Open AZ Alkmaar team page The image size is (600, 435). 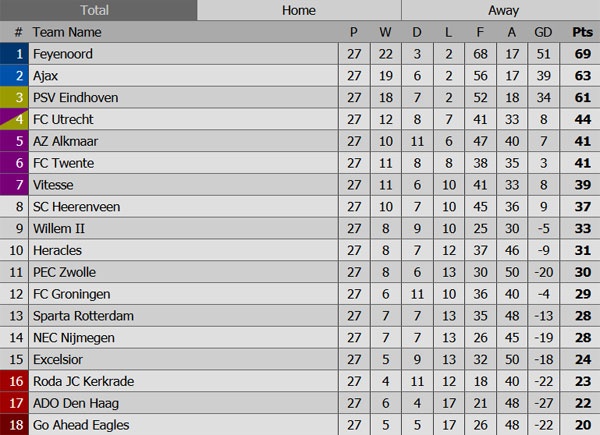[64, 142]
